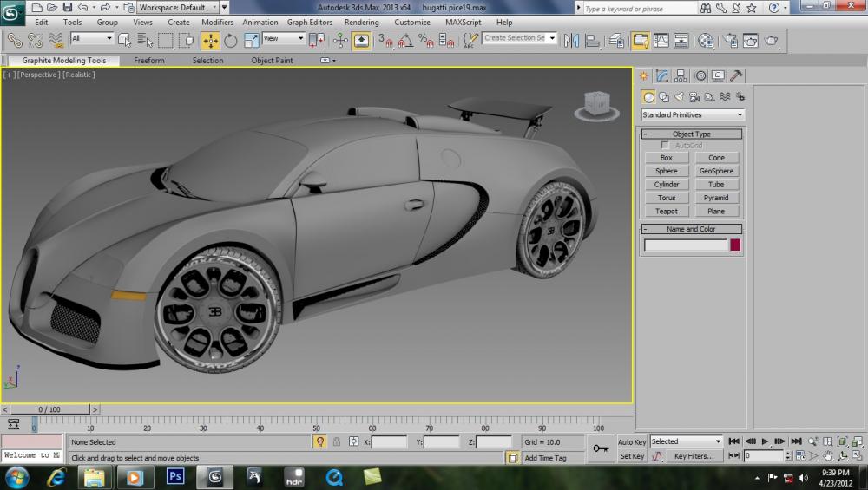Click the Bind to Space Warp icon
The height and width of the screenshot is (490, 868).
56,41
